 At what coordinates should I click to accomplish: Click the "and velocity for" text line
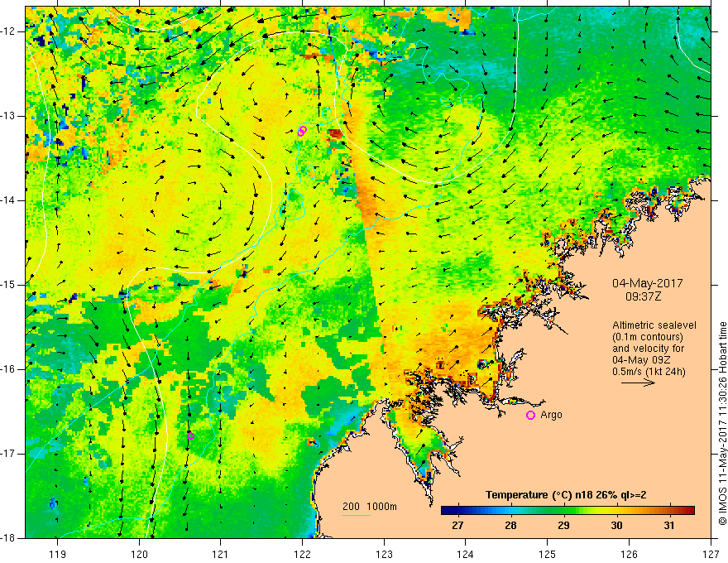648,349
